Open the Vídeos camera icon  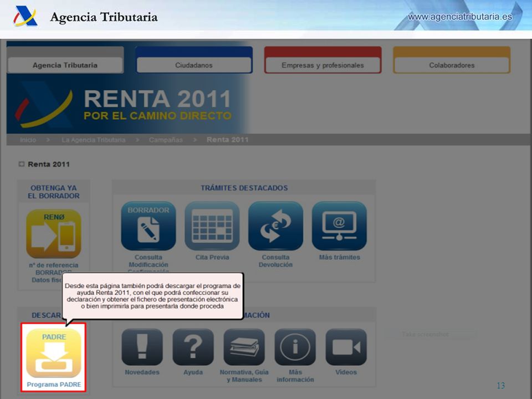[346, 347]
